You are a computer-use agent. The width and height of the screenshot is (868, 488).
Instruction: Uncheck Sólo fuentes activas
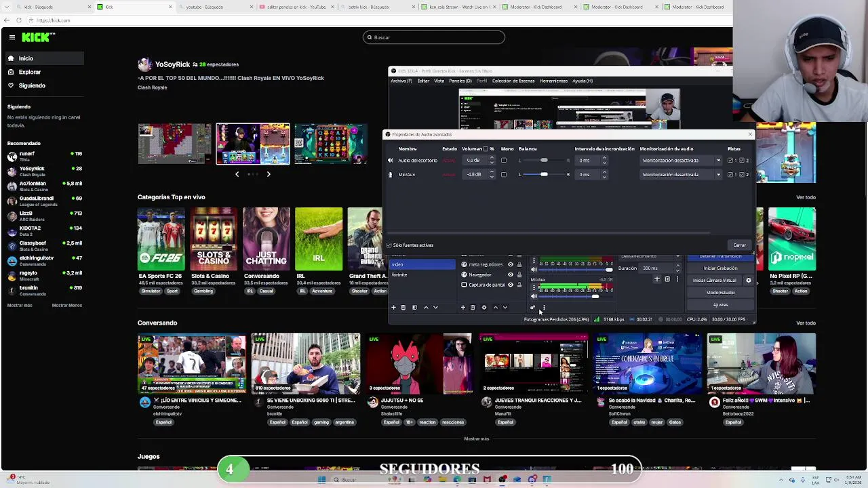(x=389, y=245)
